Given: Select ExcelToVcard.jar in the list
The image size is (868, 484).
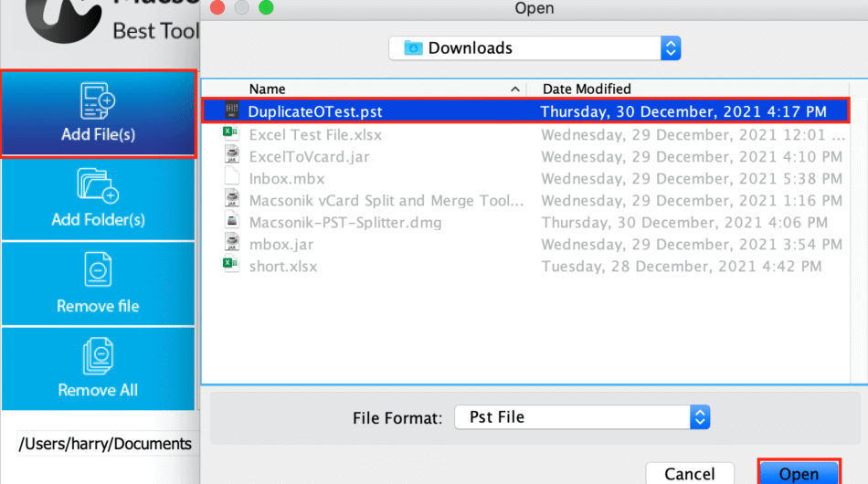Looking at the screenshot, I should [x=309, y=156].
